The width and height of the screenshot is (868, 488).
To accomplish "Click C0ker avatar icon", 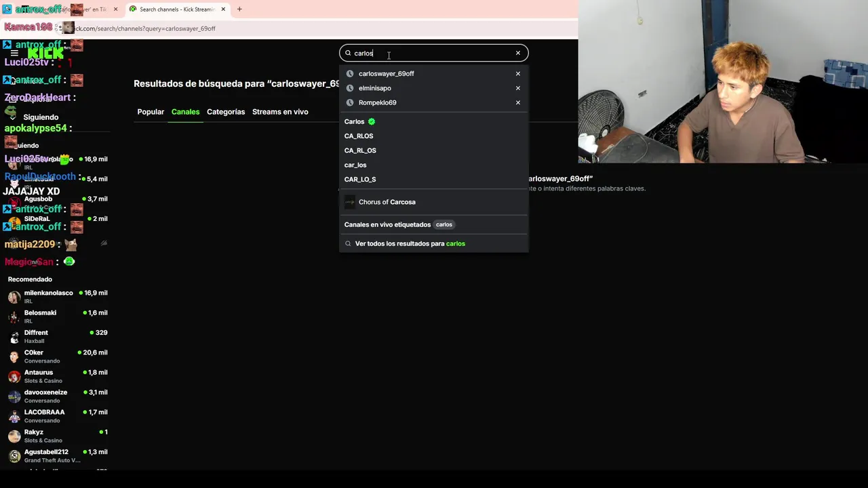I will (14, 357).
